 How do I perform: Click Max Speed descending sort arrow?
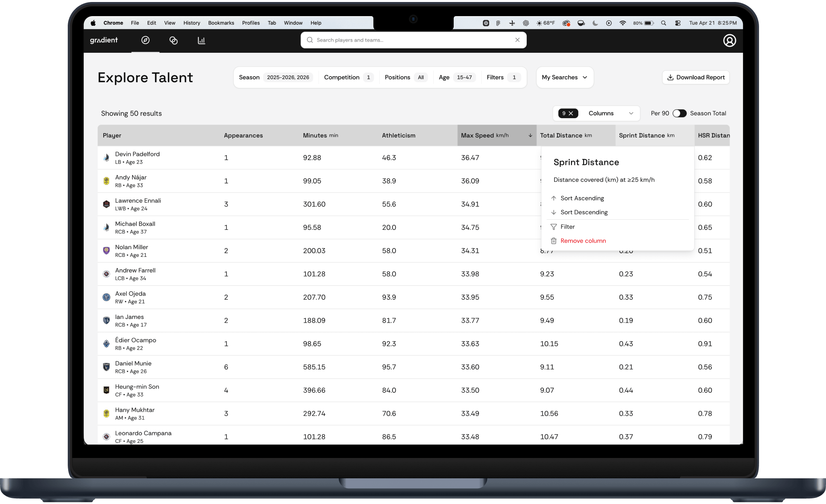click(530, 135)
